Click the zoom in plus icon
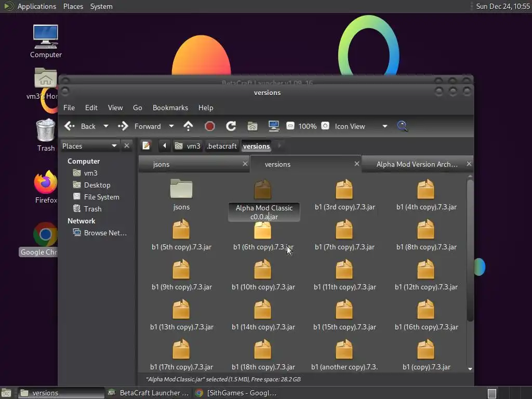 pyautogui.click(x=325, y=126)
